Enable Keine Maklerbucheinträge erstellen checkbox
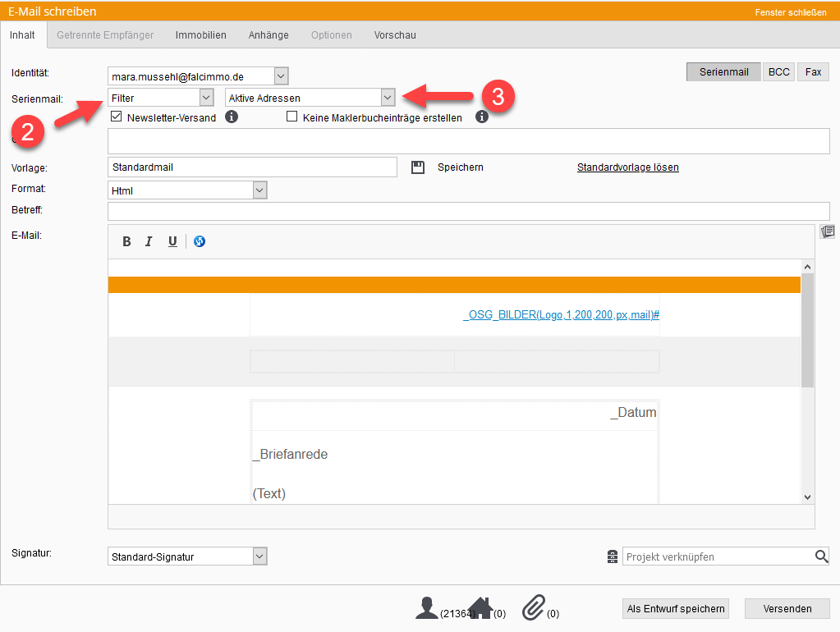This screenshot has width=840, height=632. coord(291,117)
